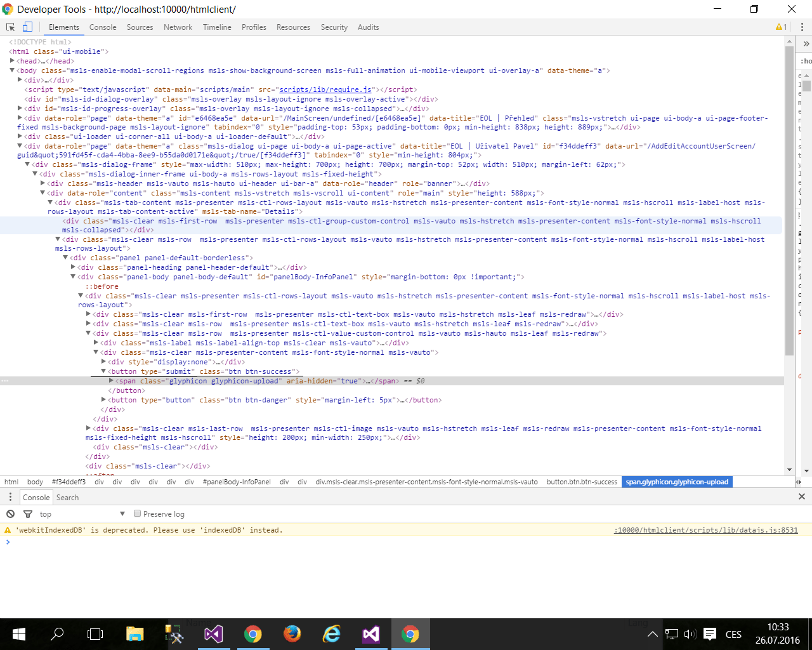812x650 pixels.
Task: Open Internet Explorer from the taskbar
Action: point(331,634)
